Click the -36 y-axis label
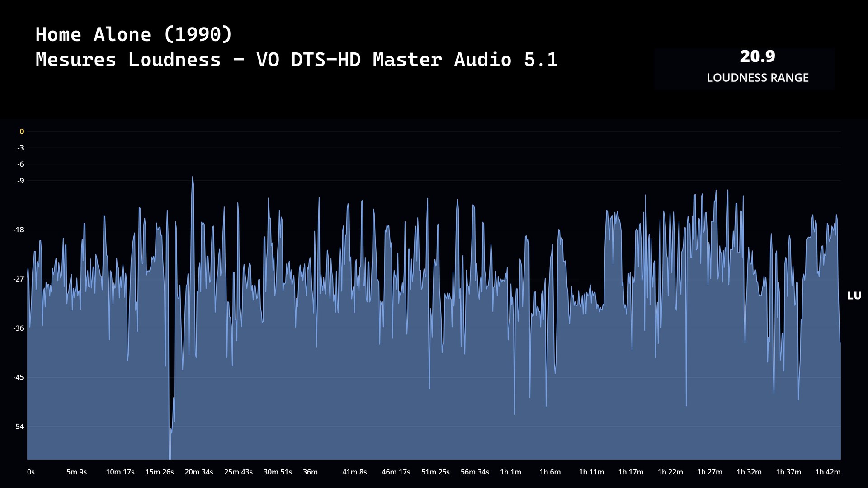Image resolution: width=868 pixels, height=488 pixels. pyautogui.click(x=19, y=328)
